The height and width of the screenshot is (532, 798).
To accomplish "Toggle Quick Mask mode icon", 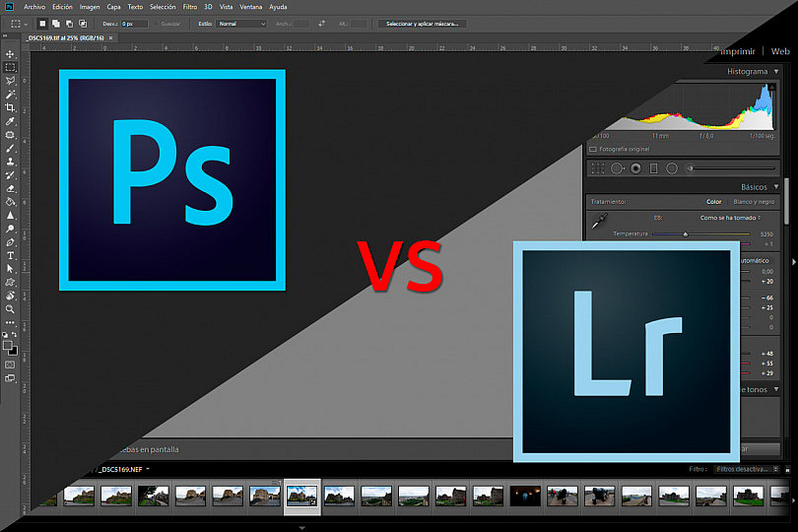I will pyautogui.click(x=10, y=365).
